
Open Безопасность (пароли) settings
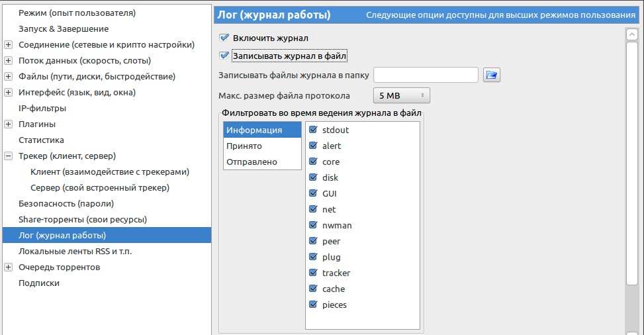click(66, 203)
